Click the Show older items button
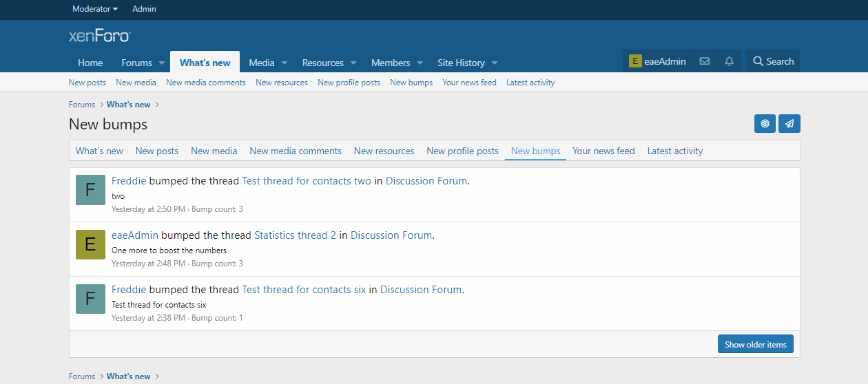The height and width of the screenshot is (384, 868). [755, 344]
